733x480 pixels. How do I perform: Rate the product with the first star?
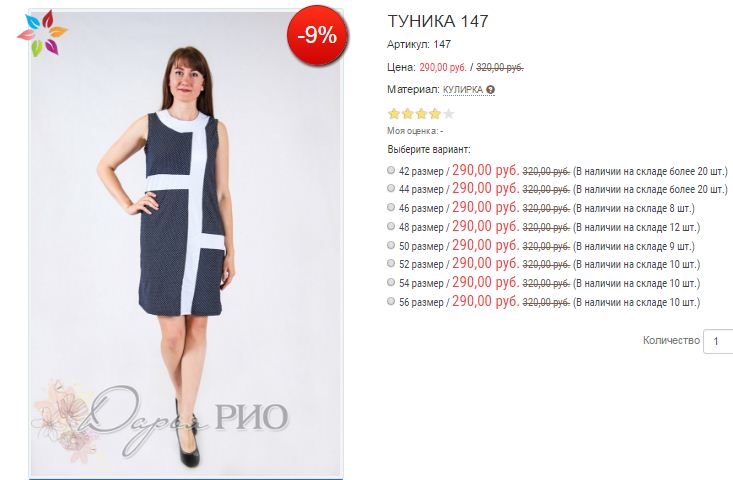pyautogui.click(x=394, y=114)
